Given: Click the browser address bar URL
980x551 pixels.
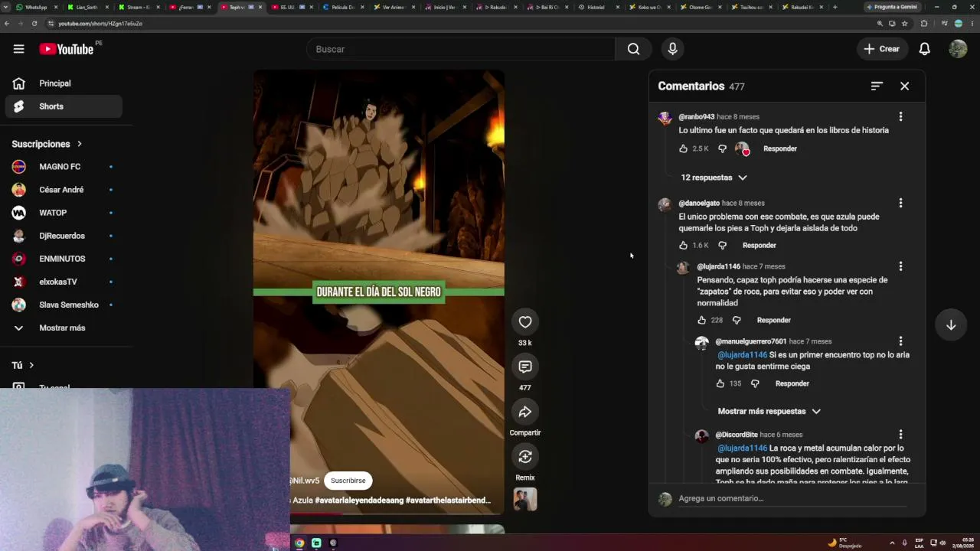Looking at the screenshot, I should coord(100,24).
